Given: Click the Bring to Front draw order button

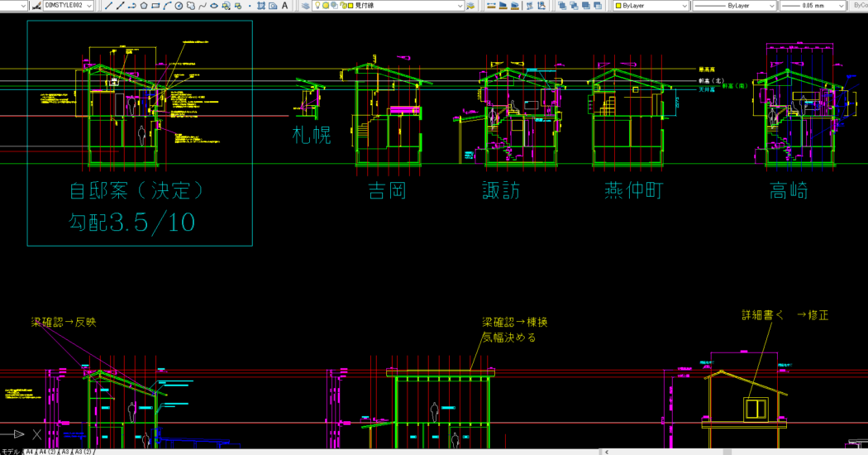Looking at the screenshot, I should coord(563,6).
